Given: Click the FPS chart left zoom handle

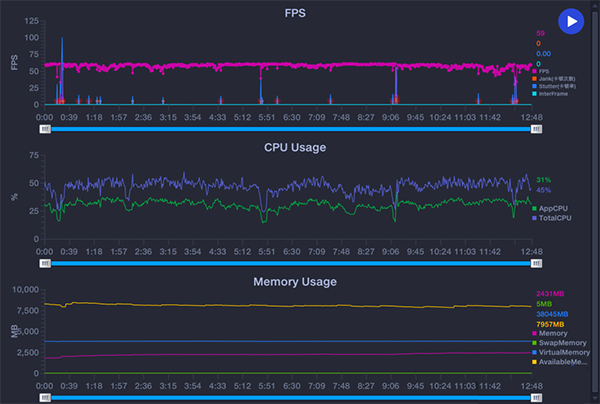Looking at the screenshot, I should [45, 128].
